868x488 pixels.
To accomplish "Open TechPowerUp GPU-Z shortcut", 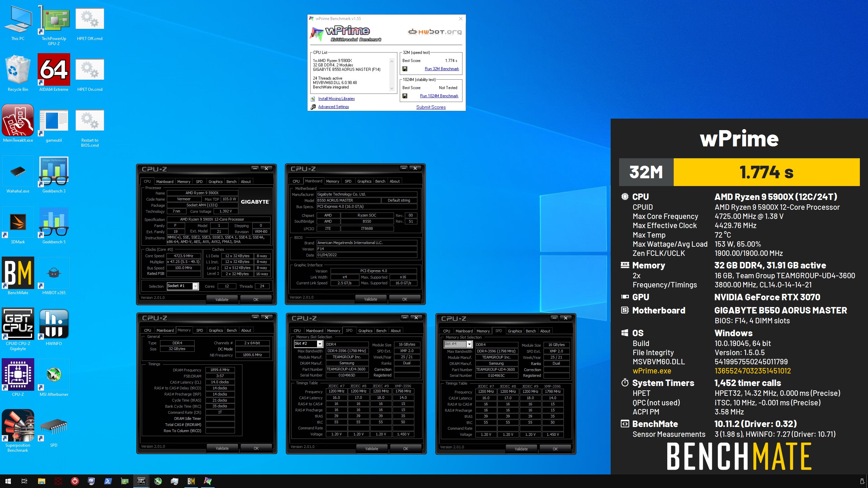I will pos(54,25).
